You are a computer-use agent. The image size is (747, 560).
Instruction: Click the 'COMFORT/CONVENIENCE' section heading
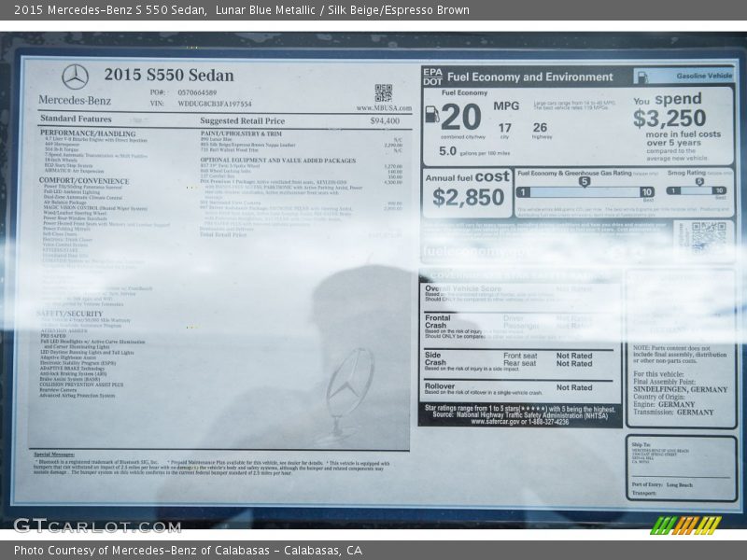(84, 181)
